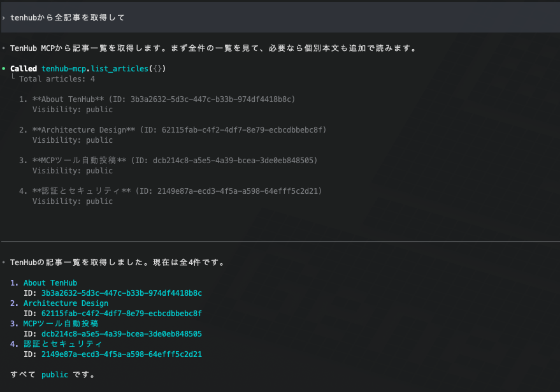Click tool output row '**認証とセキュリティ**'

click(x=171, y=191)
